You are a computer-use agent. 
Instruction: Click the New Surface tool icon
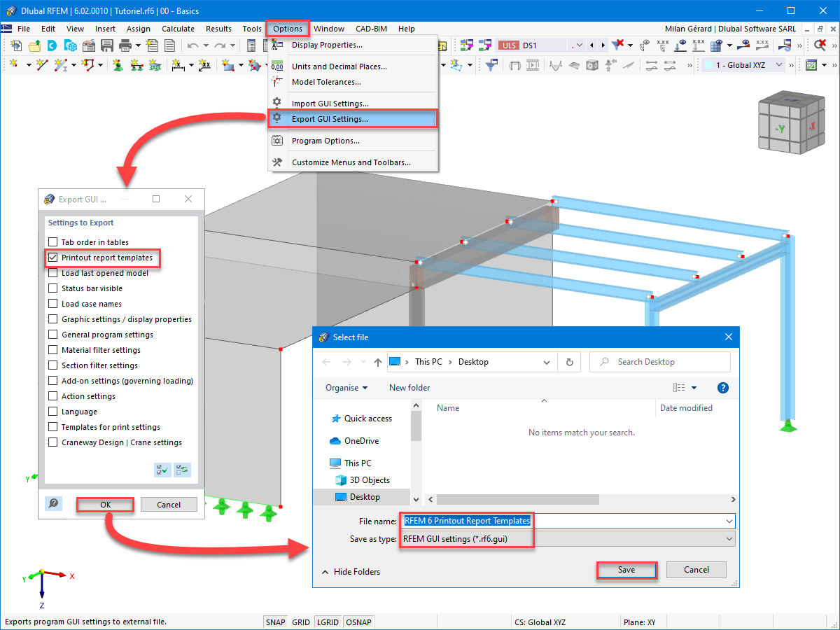pos(228,65)
